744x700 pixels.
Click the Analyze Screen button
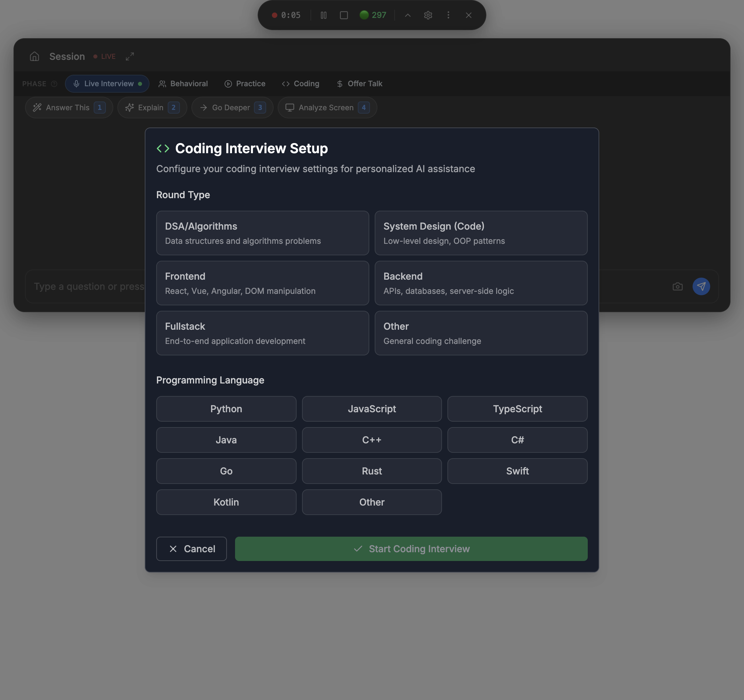(x=327, y=108)
